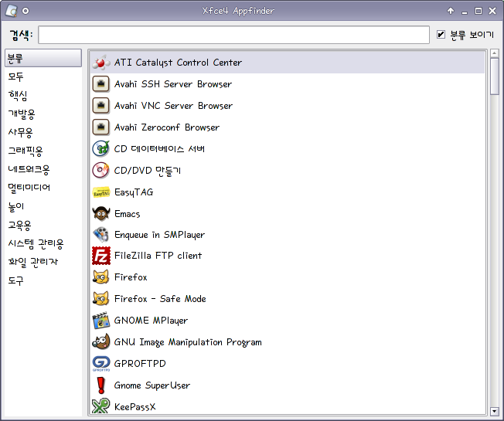Viewport: 504px width, 421px height.
Task: Click the scrollbar up arrow
Action: click(x=495, y=53)
